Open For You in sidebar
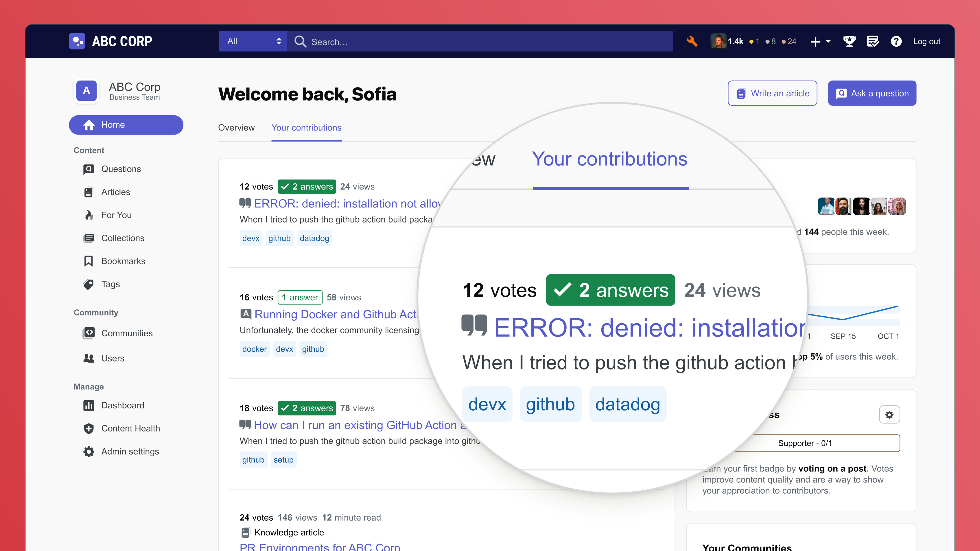The image size is (980, 551). (116, 215)
